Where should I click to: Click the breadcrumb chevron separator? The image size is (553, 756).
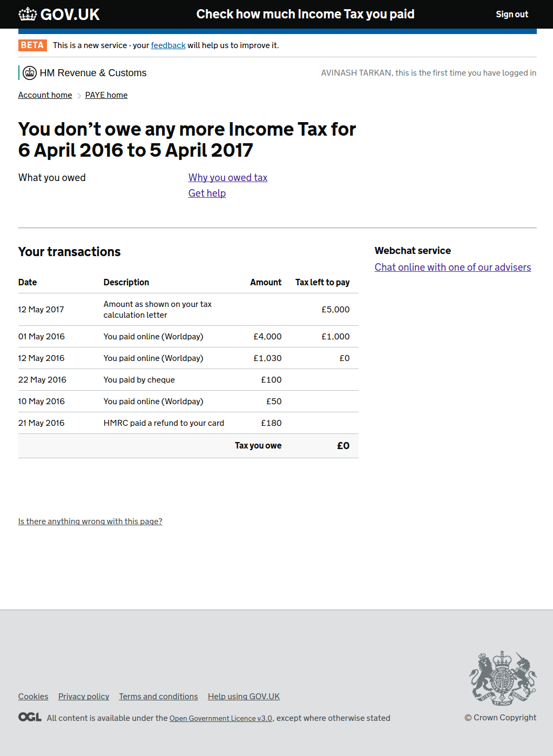point(79,96)
